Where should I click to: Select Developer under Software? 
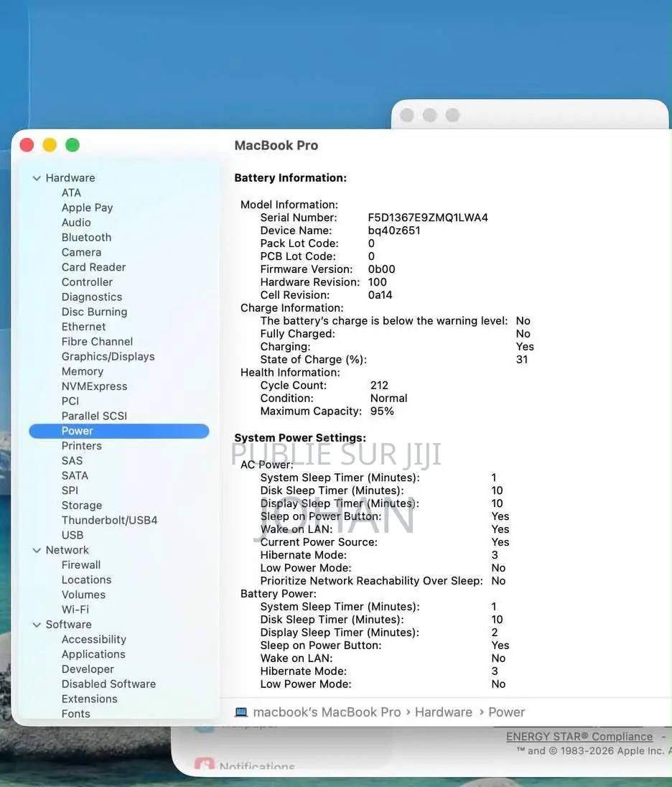click(88, 669)
